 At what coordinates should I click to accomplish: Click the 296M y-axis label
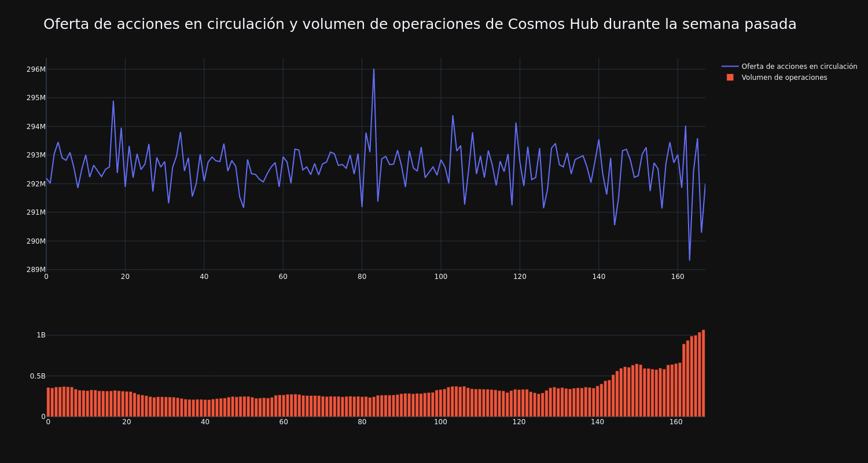[36, 69]
